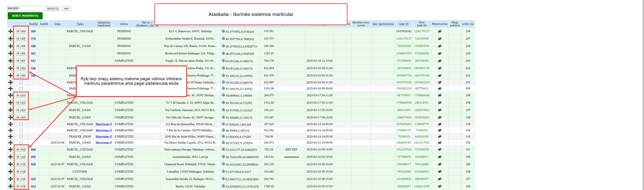
Task: Click the crossed-eye icon in row order_by 204
Action: (440, 61)
